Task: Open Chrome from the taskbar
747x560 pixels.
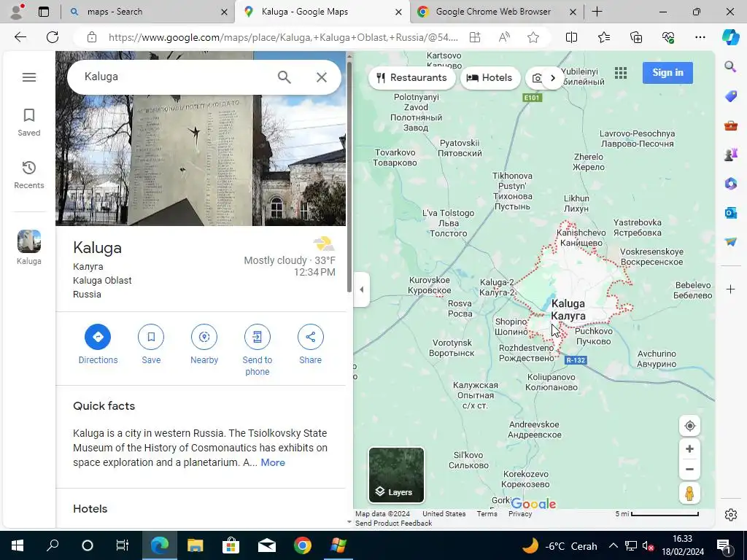Action: [x=303, y=545]
